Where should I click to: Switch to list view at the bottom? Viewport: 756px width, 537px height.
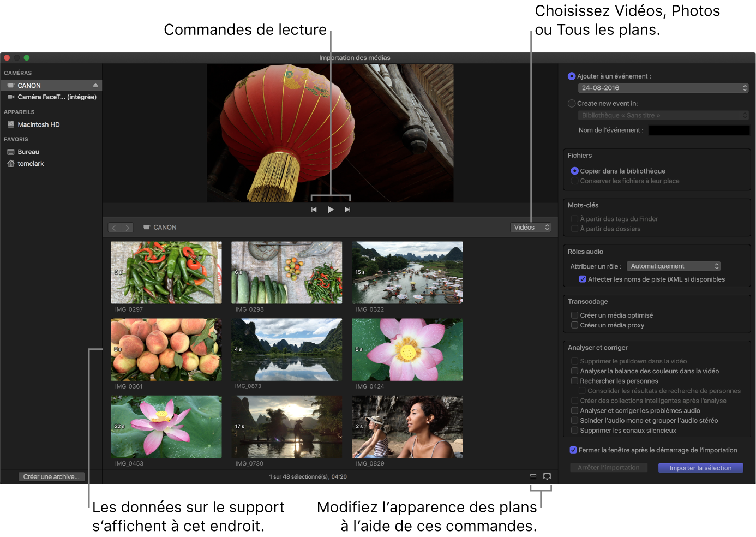(533, 476)
